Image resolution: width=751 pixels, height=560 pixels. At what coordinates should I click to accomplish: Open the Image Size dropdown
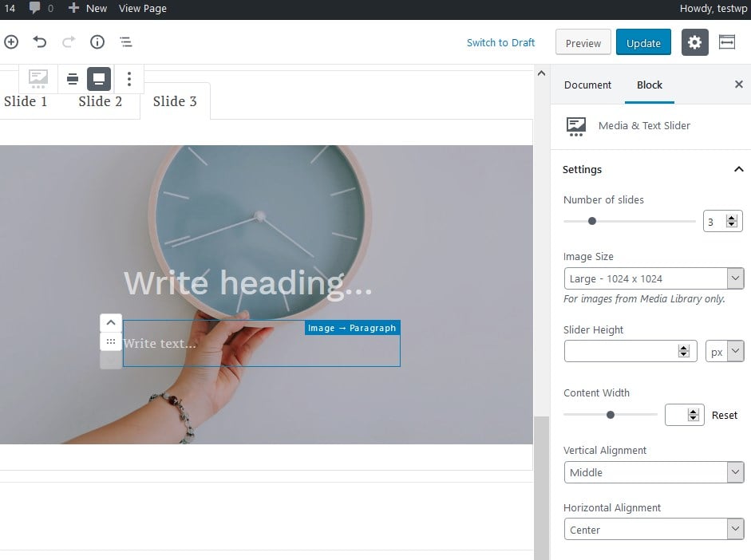(653, 278)
